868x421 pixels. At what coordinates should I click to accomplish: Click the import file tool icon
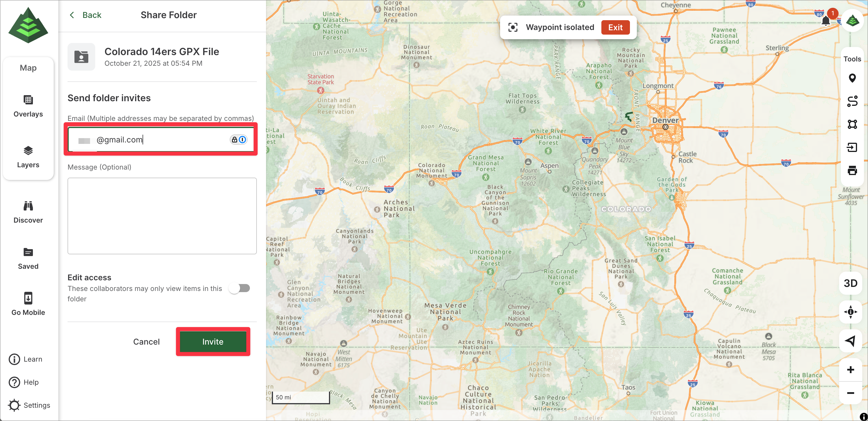coord(852,147)
